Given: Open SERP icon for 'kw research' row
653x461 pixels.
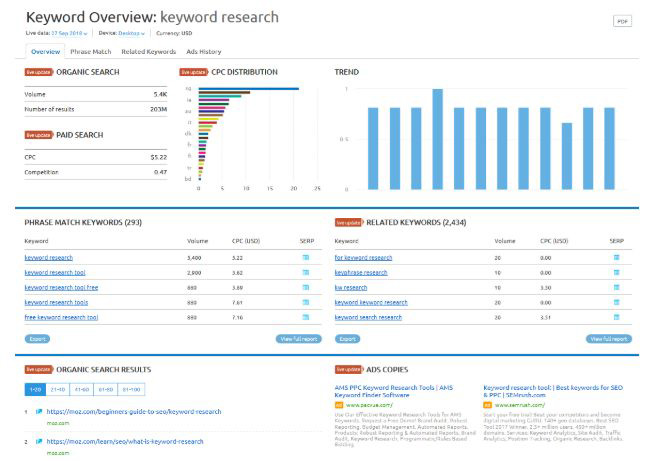Looking at the screenshot, I should coord(616,287).
